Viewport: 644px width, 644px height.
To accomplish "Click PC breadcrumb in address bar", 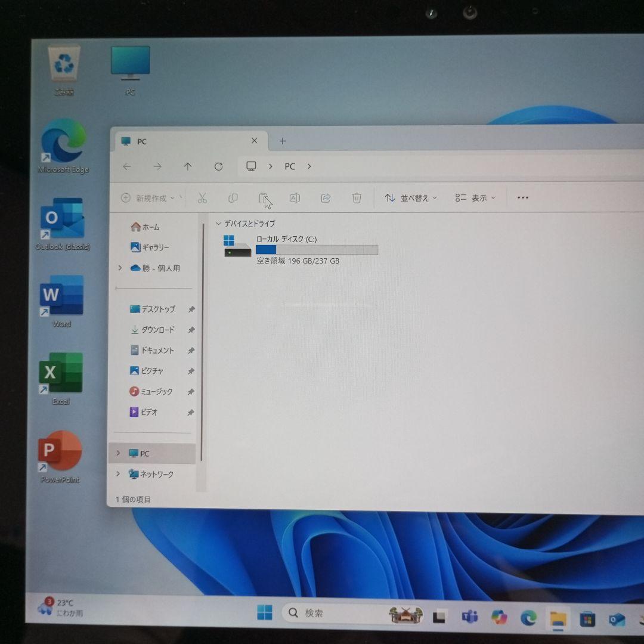I will click(290, 166).
